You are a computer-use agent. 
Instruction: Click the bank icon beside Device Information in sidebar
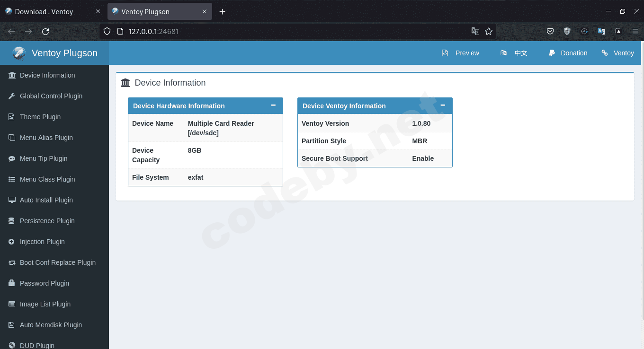click(12, 75)
